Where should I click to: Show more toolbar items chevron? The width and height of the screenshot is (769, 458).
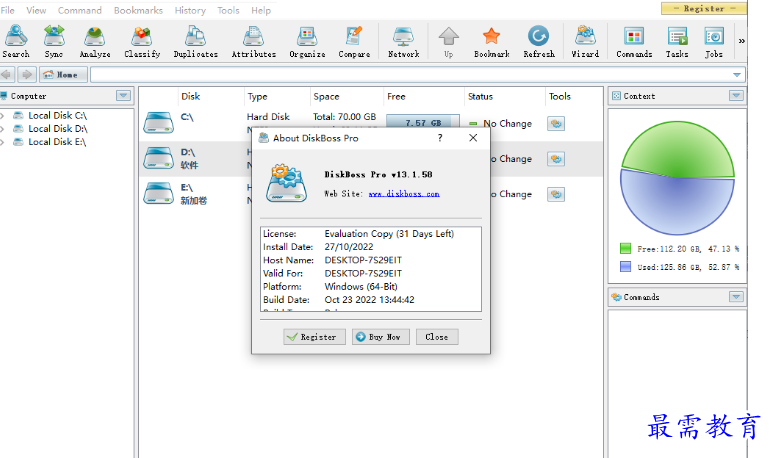(x=742, y=41)
